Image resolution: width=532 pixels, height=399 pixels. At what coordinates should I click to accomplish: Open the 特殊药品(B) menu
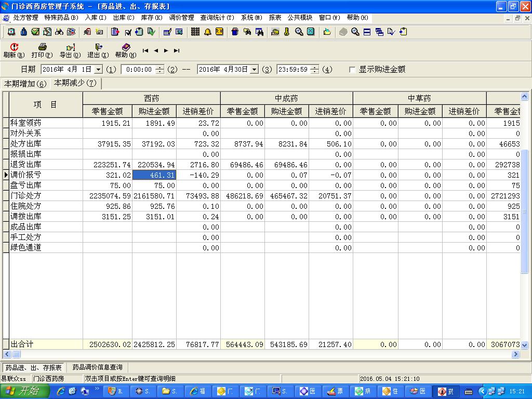[x=61, y=18]
